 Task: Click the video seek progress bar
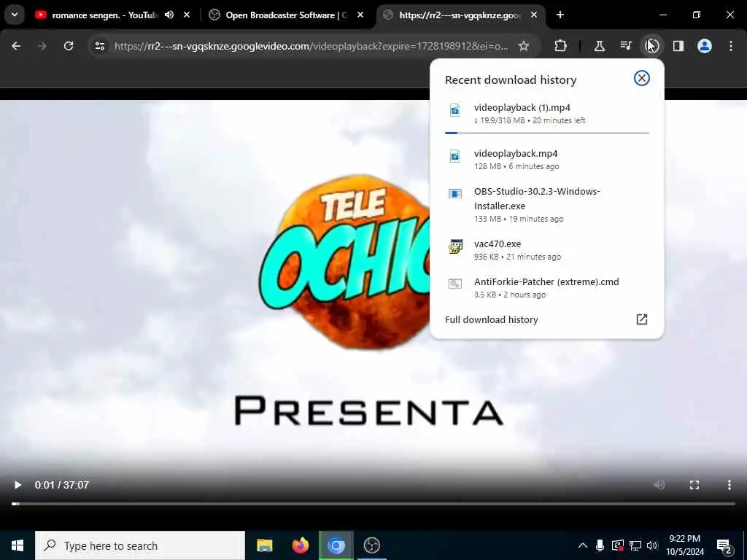(x=373, y=503)
